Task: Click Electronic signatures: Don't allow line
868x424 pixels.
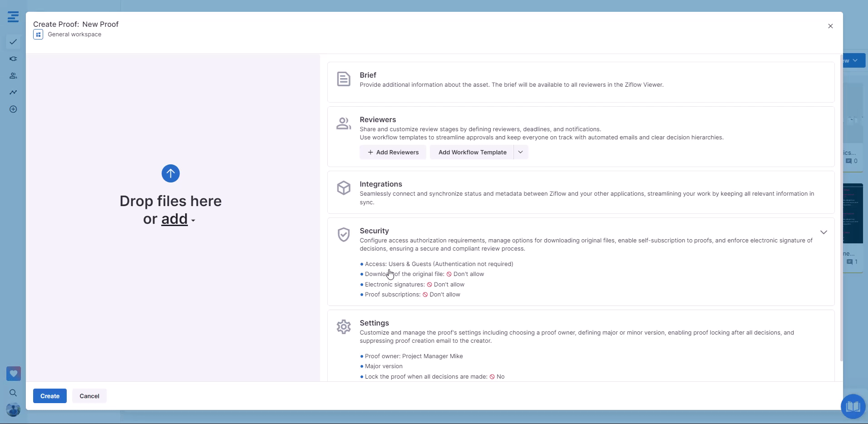Action: coord(414,285)
